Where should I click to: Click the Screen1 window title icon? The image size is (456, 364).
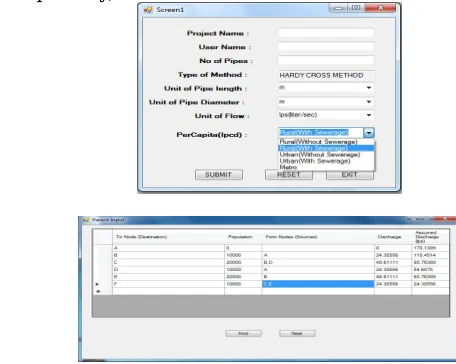click(x=148, y=10)
